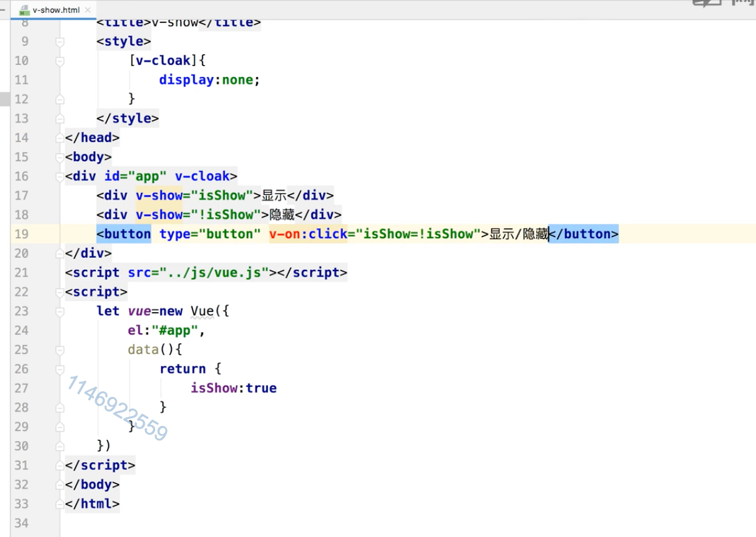This screenshot has width=756, height=537.
Task: Click the let keyword on line 23
Action: (108, 312)
